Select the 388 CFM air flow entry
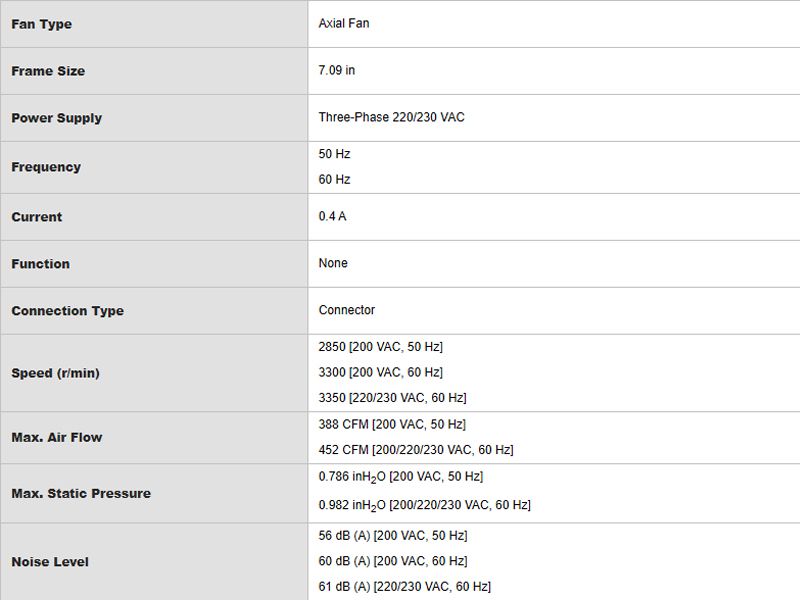800x600 pixels. (x=392, y=424)
